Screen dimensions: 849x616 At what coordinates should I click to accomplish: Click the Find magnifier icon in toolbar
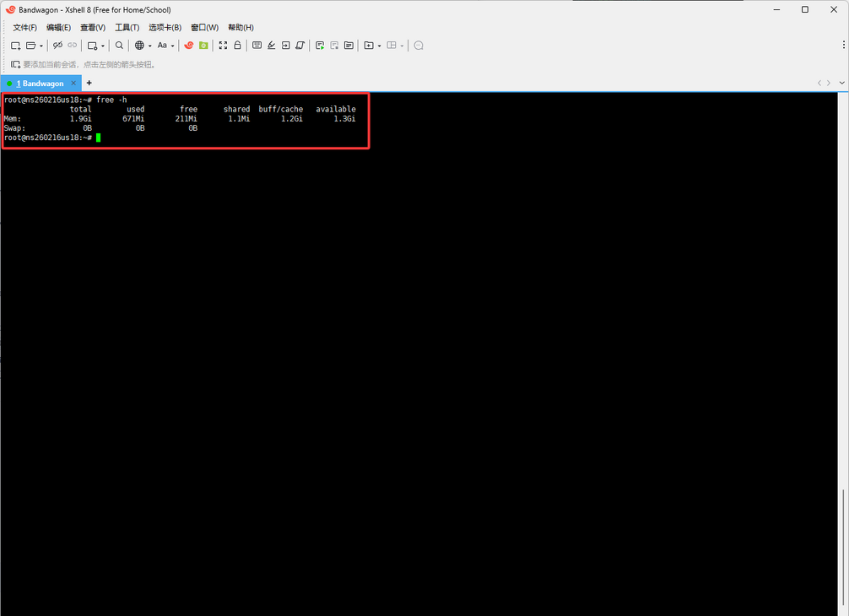point(119,46)
